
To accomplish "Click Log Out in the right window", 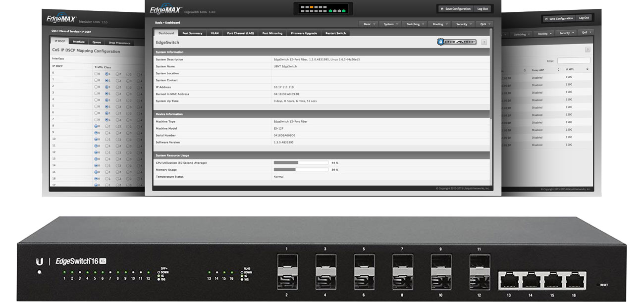I will click(x=584, y=18).
